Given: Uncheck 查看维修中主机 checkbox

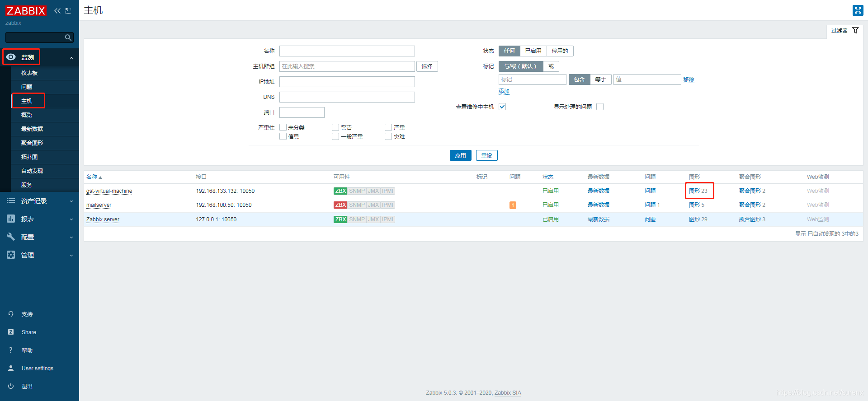Looking at the screenshot, I should point(502,107).
